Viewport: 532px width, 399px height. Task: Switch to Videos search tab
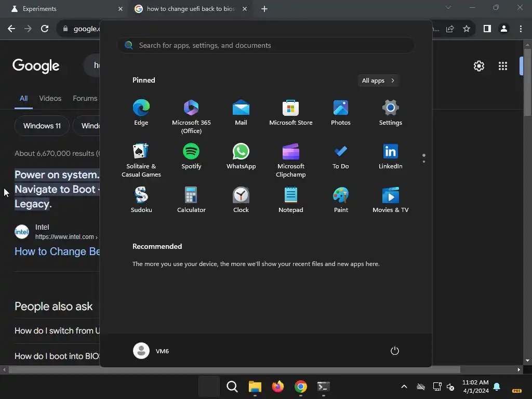click(50, 98)
